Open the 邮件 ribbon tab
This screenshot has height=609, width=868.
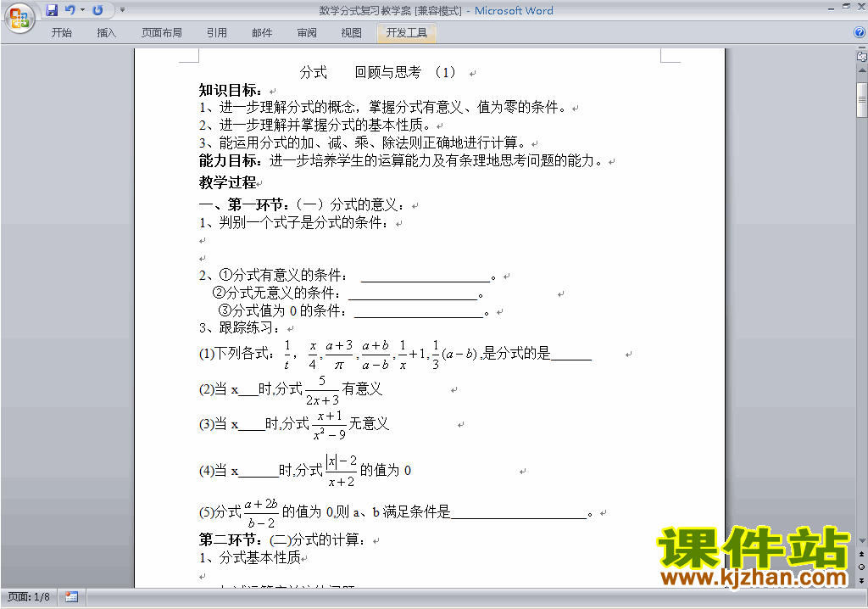(262, 33)
